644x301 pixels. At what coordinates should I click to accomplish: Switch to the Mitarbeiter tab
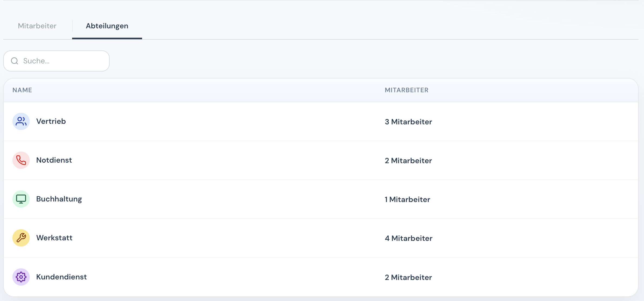click(x=37, y=26)
